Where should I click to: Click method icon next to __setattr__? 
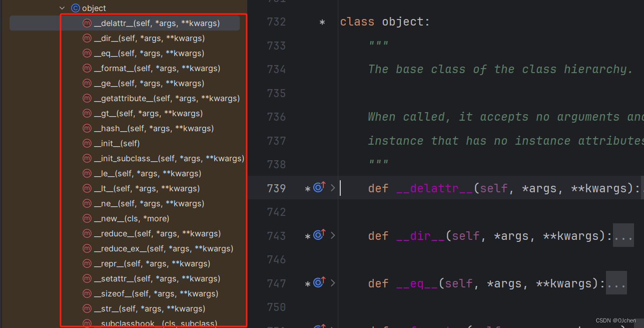87,278
